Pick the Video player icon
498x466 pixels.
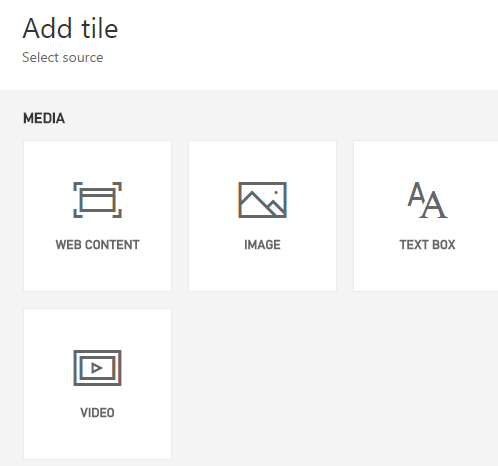pyautogui.click(x=97, y=368)
